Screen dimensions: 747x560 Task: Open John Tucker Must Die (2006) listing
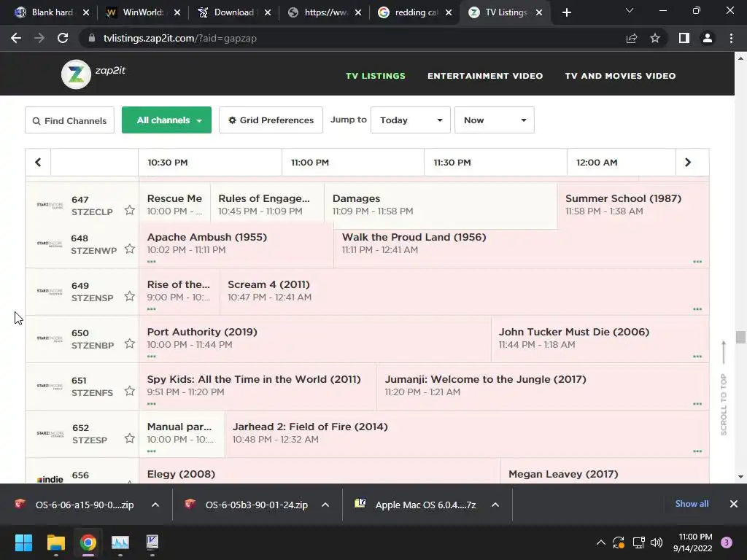pyautogui.click(x=600, y=338)
